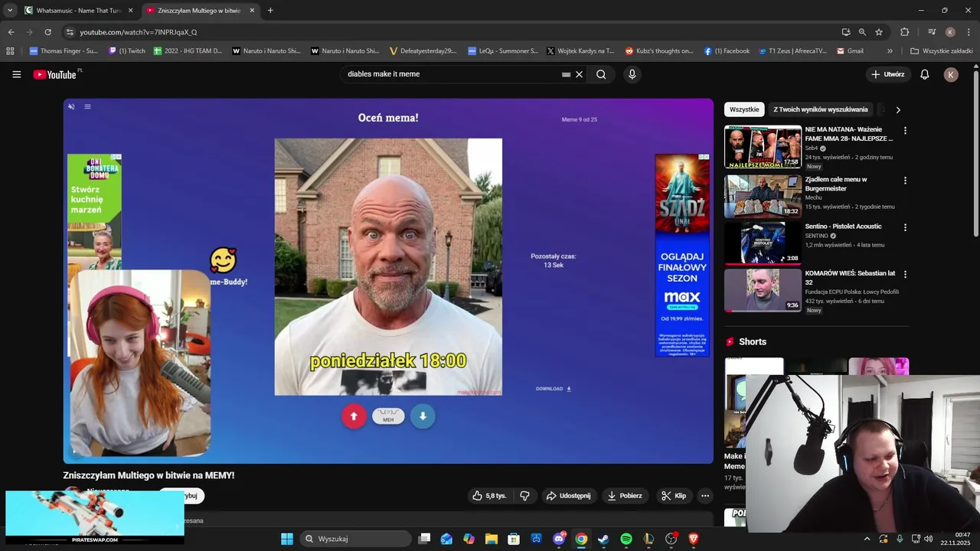Clear the YouTube search text with the X
980x551 pixels.
point(580,74)
